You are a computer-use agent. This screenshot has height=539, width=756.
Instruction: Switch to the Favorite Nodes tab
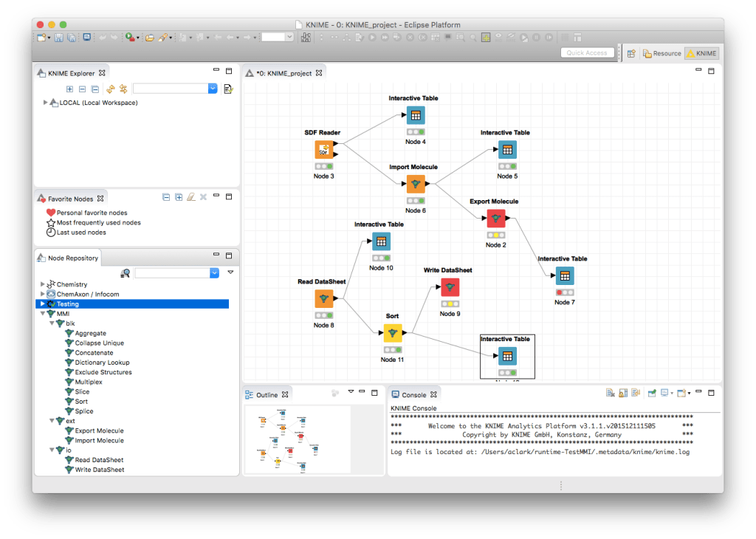(x=70, y=199)
